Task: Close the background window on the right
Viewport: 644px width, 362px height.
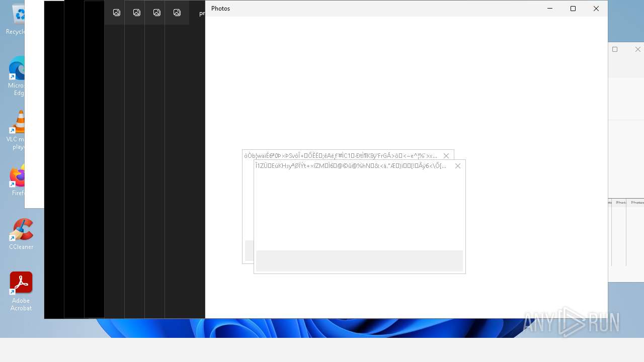Action: [x=638, y=49]
